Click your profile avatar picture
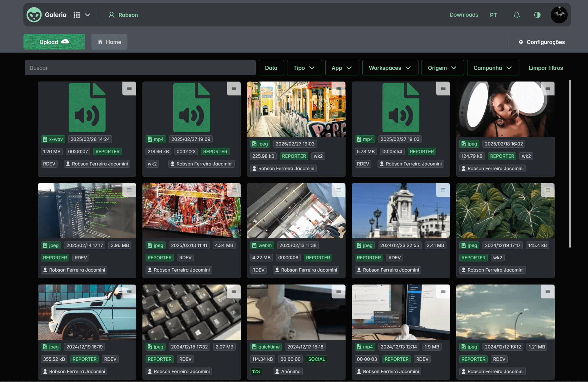 [559, 14]
